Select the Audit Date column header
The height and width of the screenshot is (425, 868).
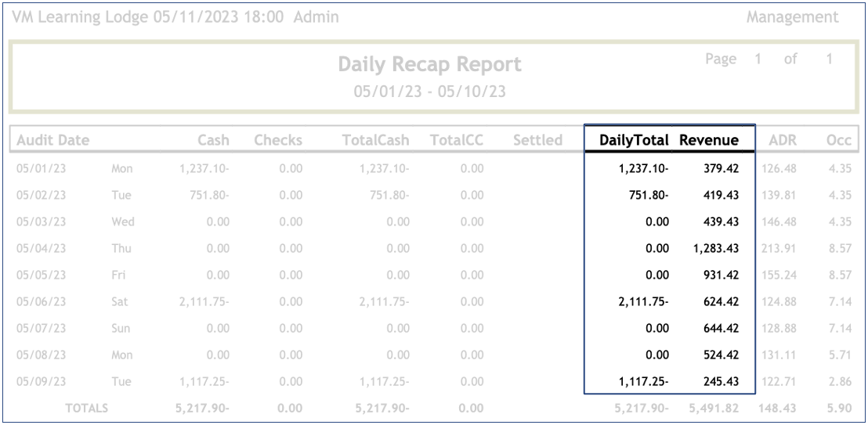tap(52, 141)
